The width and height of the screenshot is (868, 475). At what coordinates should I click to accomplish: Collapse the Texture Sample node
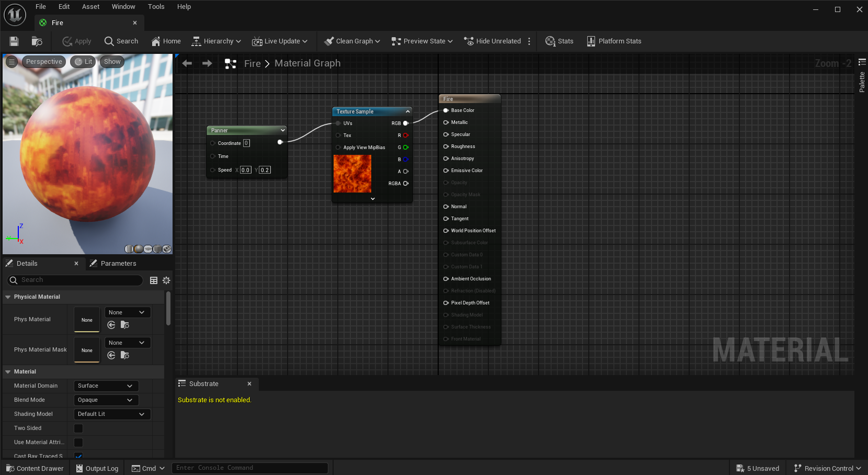pos(408,111)
